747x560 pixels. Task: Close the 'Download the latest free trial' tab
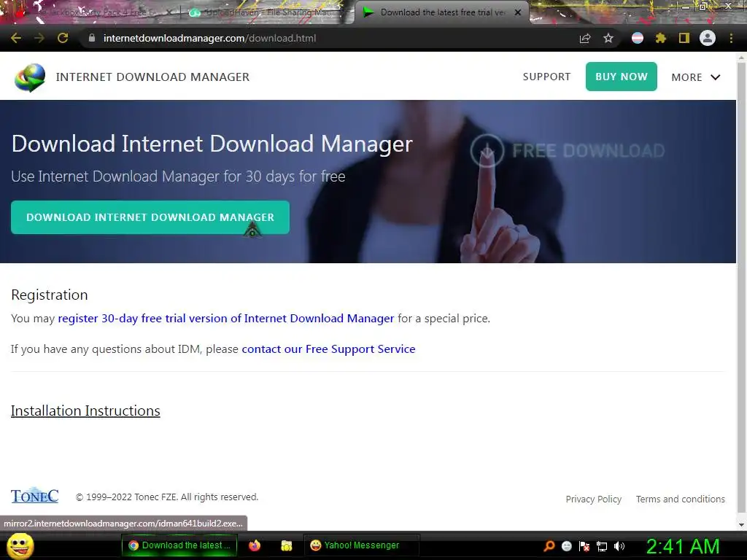[x=518, y=12]
